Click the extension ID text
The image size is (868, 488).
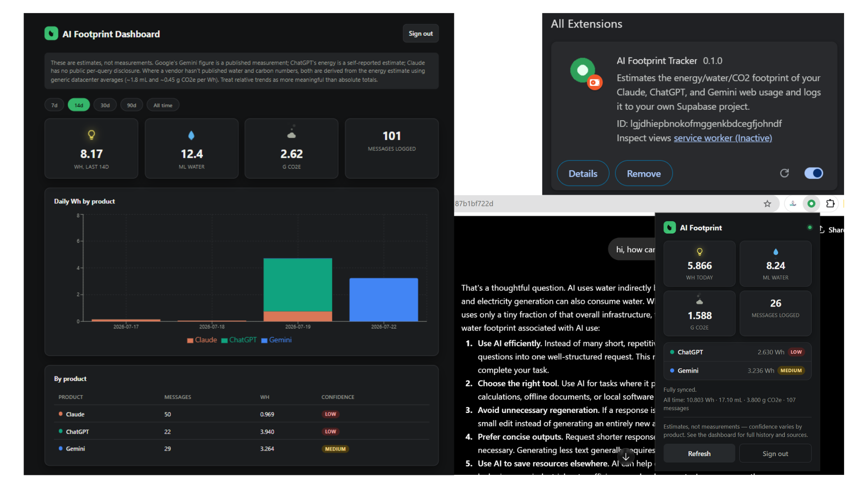point(699,124)
